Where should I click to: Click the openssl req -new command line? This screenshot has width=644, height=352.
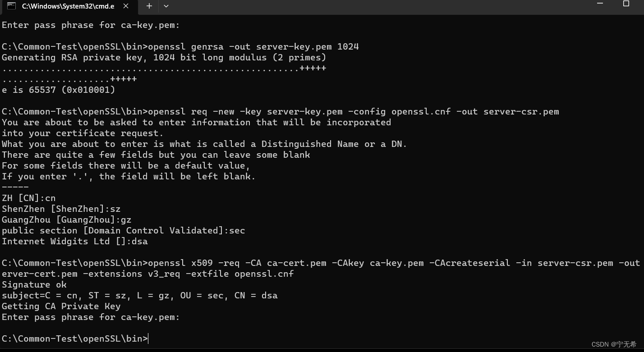[281, 112]
